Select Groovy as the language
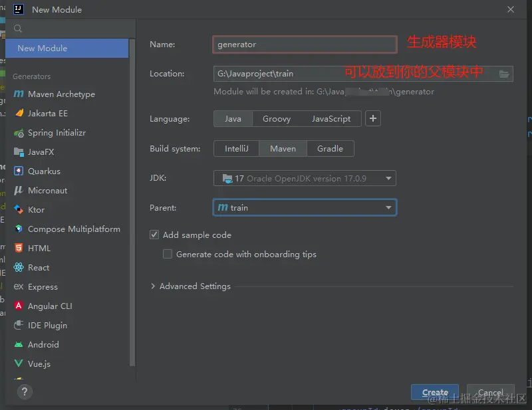The image size is (532, 410). pos(277,119)
